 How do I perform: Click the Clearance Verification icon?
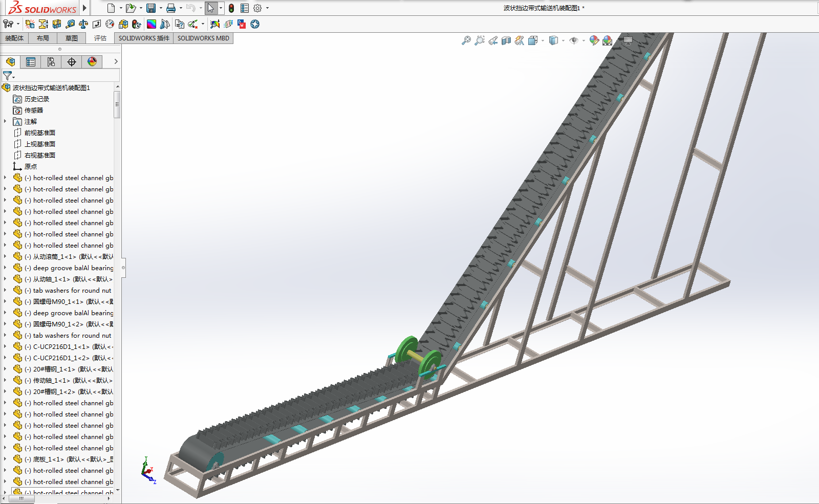point(44,24)
